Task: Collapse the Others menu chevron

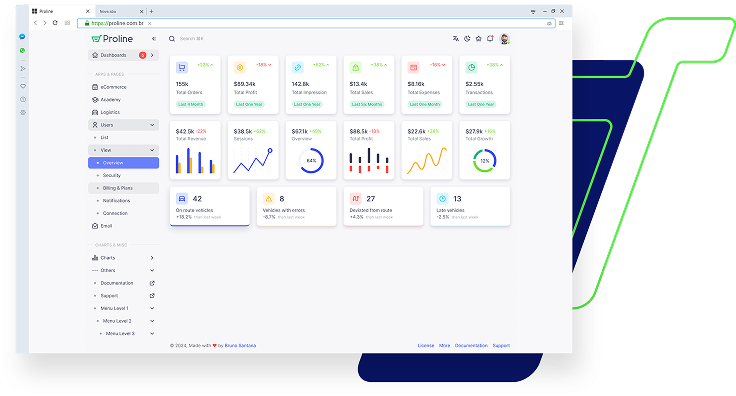Action: coord(152,271)
